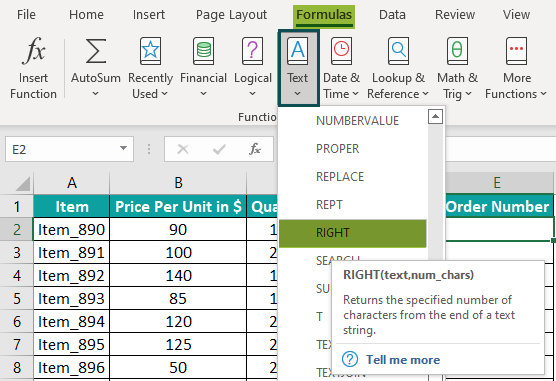Select column A header
Image resolution: width=556 pixels, height=381 pixels.
pos(72,183)
